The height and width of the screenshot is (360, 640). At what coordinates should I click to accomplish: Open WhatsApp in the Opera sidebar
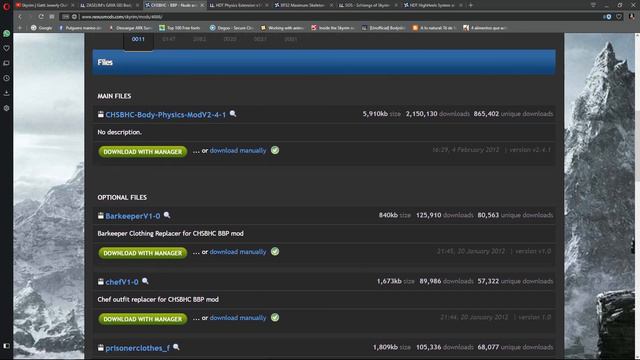[6, 33]
